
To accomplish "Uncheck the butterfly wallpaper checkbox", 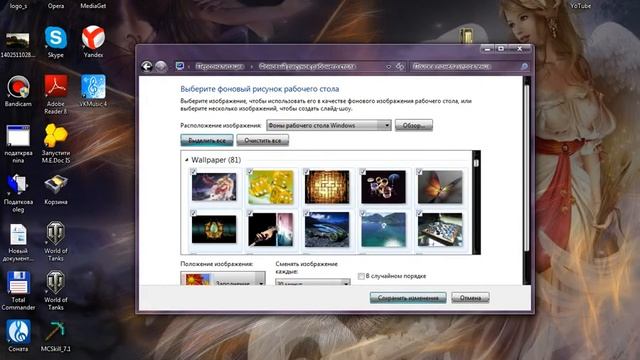I will [x=419, y=172].
